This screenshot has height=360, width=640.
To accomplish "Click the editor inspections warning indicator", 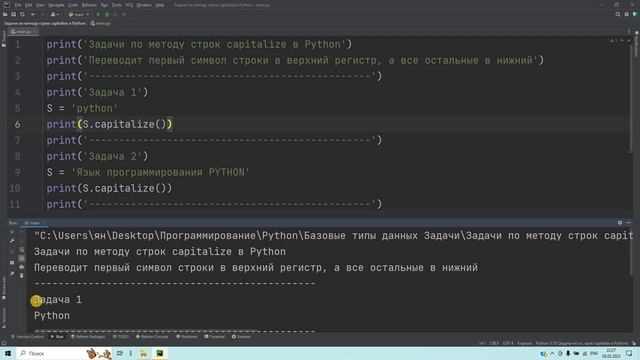I will (x=613, y=41).
